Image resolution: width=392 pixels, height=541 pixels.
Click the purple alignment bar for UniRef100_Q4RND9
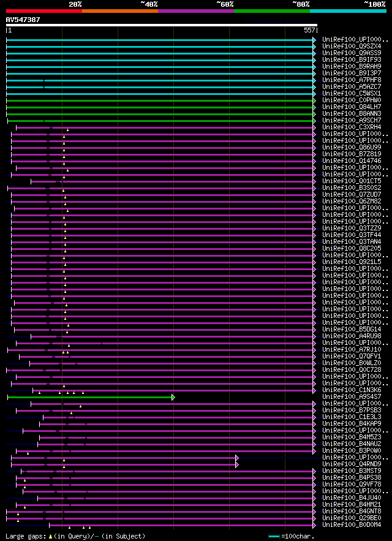[124, 465]
